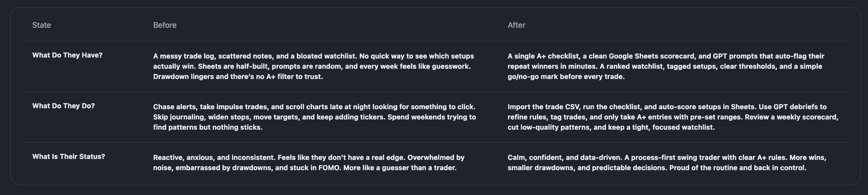Select the 'What Is Their Status?' row label

[68, 156]
